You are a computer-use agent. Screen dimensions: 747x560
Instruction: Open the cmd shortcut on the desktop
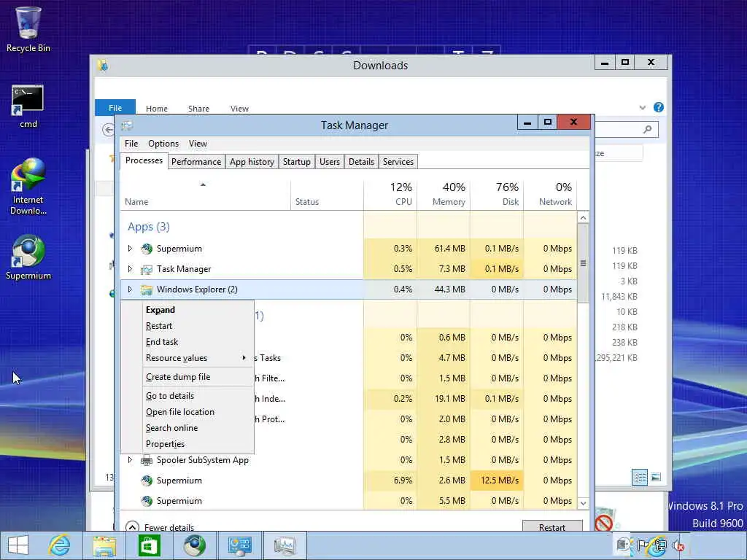click(x=28, y=101)
